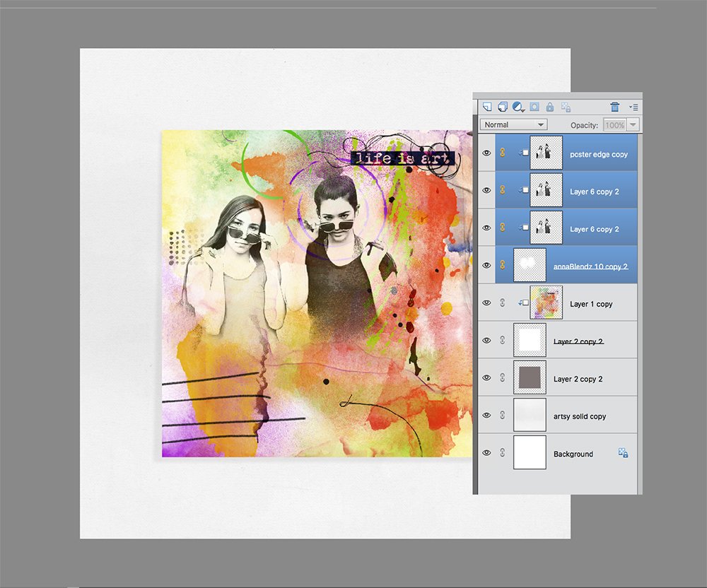707x588 pixels.
Task: Click the Opacity 100% value field
Action: point(615,125)
